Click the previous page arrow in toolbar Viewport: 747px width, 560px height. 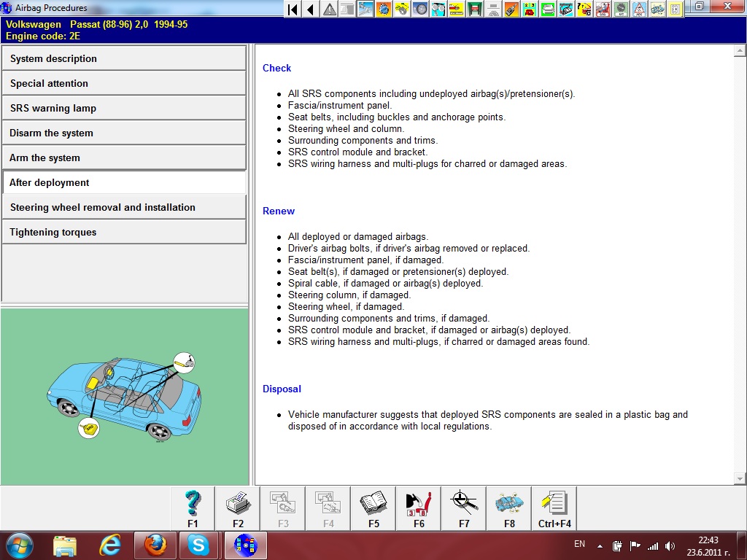tap(311, 9)
